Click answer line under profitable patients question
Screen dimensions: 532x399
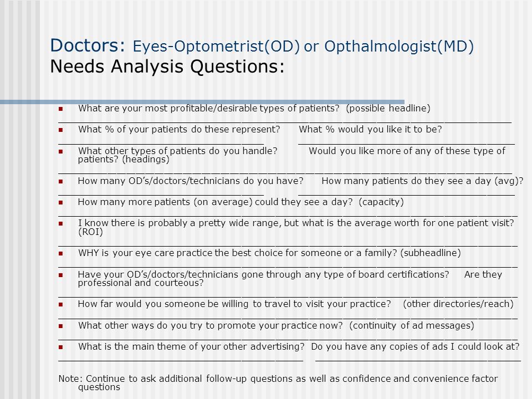click(285, 122)
